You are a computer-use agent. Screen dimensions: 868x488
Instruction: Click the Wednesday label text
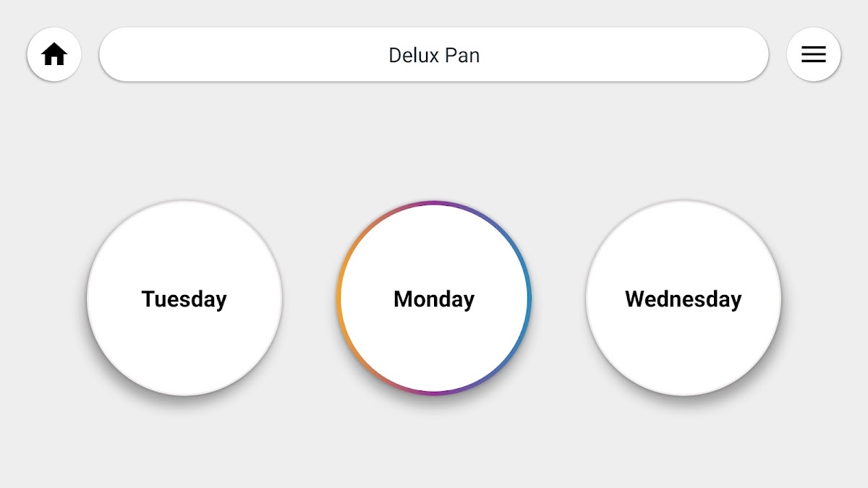683,299
